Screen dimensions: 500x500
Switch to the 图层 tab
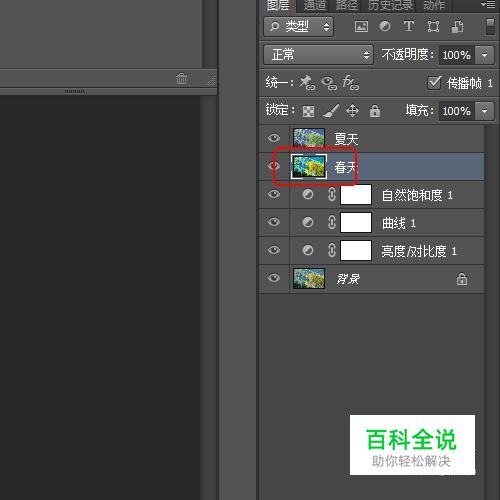(278, 5)
